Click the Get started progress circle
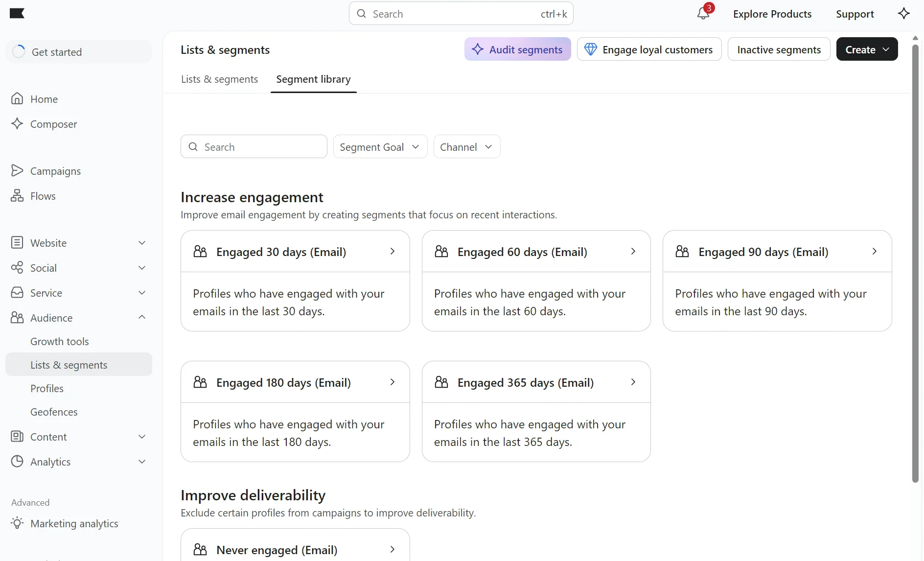Viewport: 924px width, 561px height. point(19,51)
